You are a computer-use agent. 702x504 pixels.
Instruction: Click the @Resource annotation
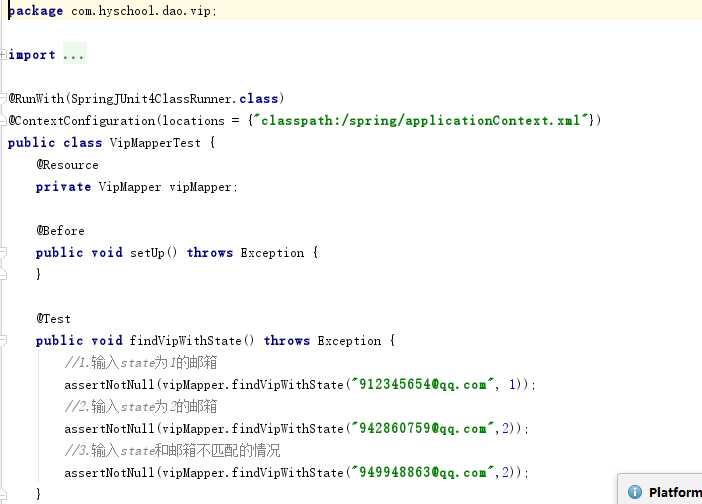point(67,165)
